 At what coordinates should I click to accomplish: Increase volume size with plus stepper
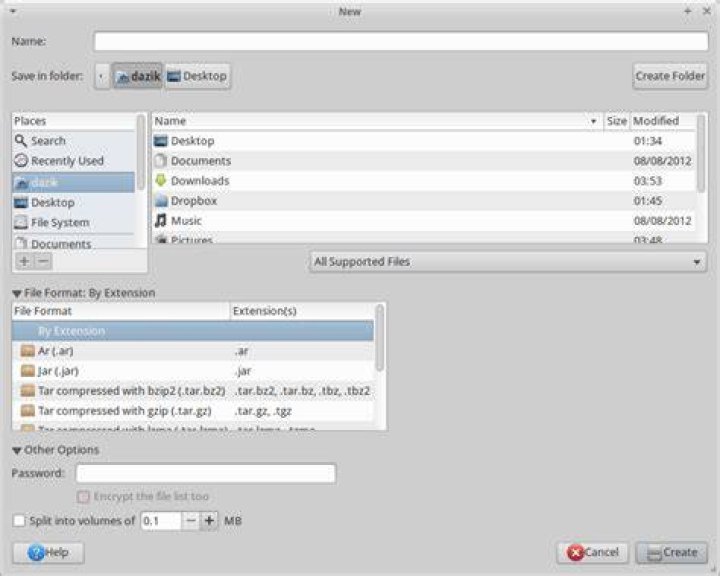point(209,520)
